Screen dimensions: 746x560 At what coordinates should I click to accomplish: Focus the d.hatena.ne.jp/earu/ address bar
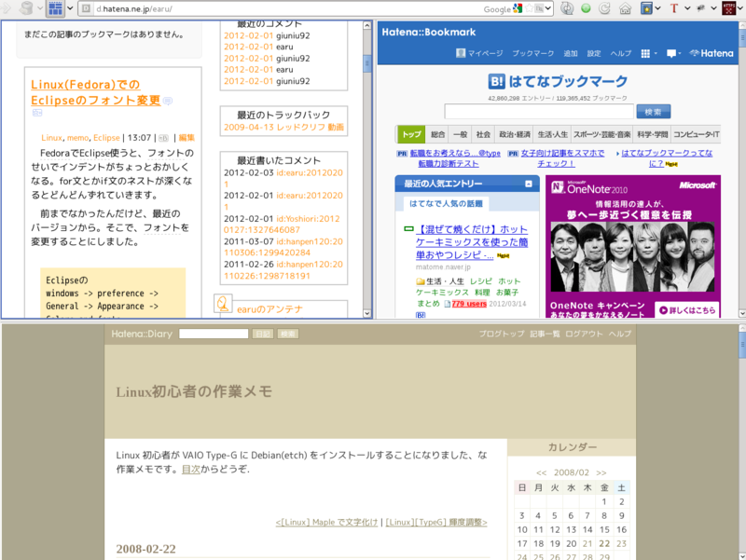[x=285, y=8]
